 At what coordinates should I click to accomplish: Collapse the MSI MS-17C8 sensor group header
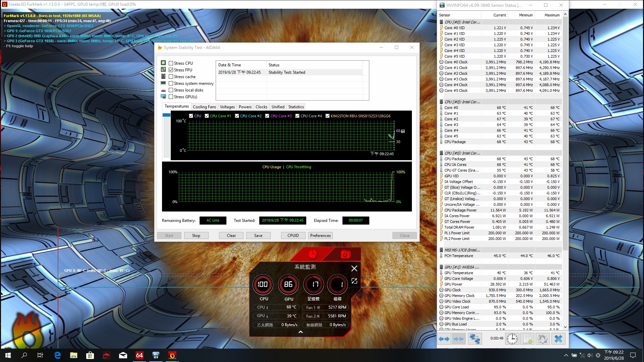pos(500,250)
